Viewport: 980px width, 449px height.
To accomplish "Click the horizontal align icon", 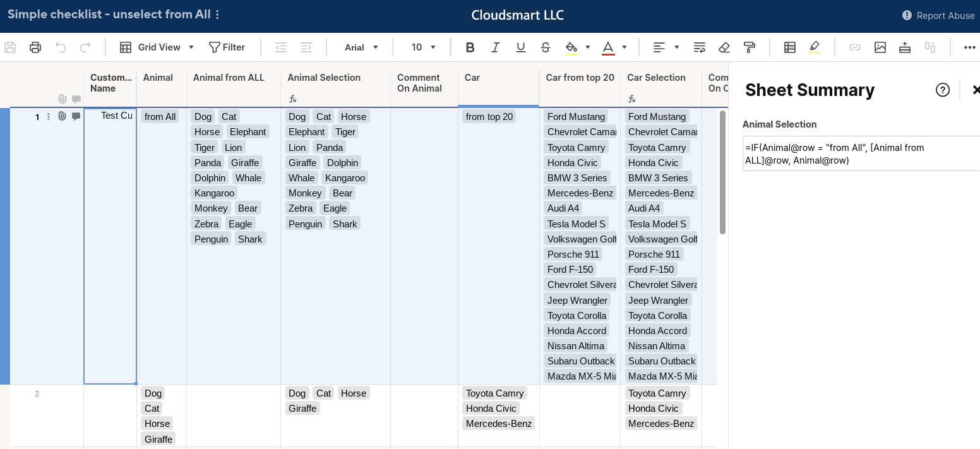I will coord(659,47).
